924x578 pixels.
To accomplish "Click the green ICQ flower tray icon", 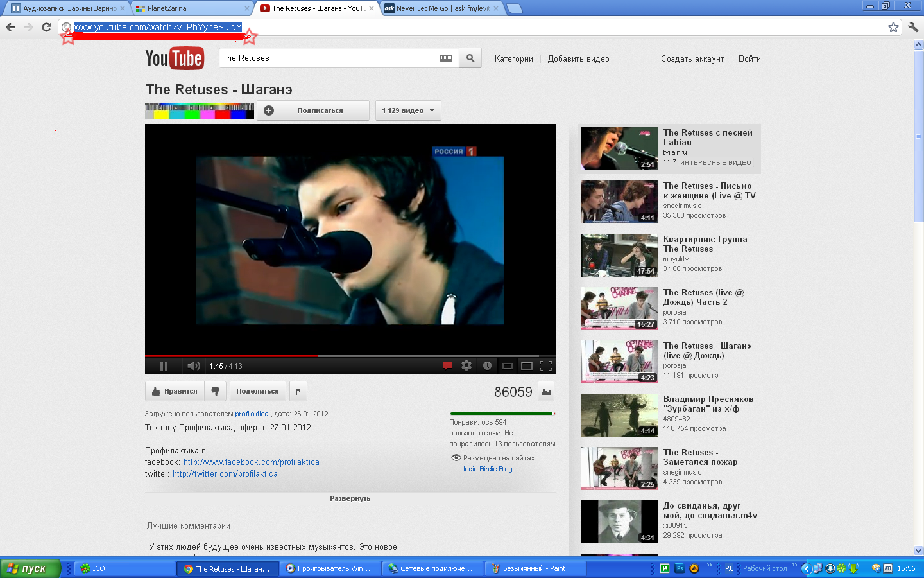I will pyautogui.click(x=841, y=568).
